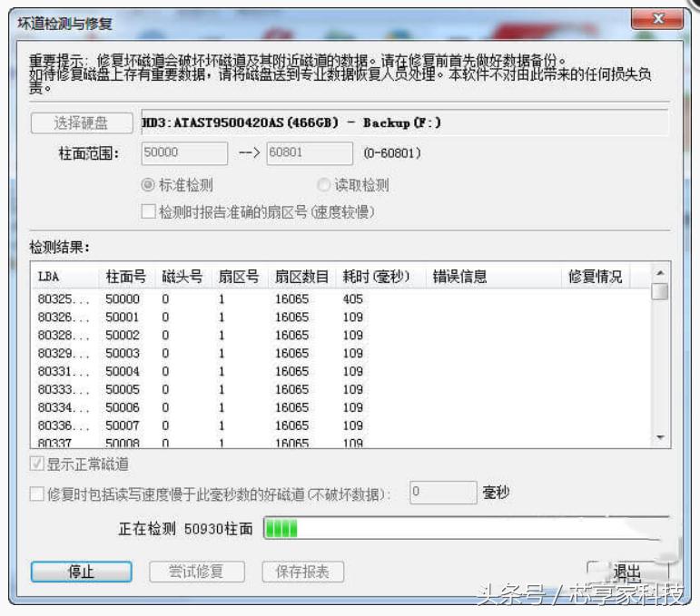Click the (0-60801) range text
The image size is (700, 616).
[392, 153]
